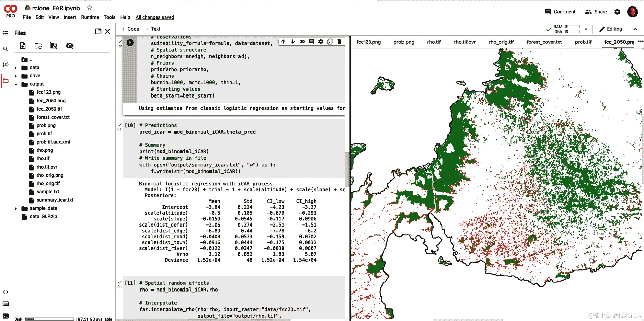Open code snippets panel icon

[6, 292]
